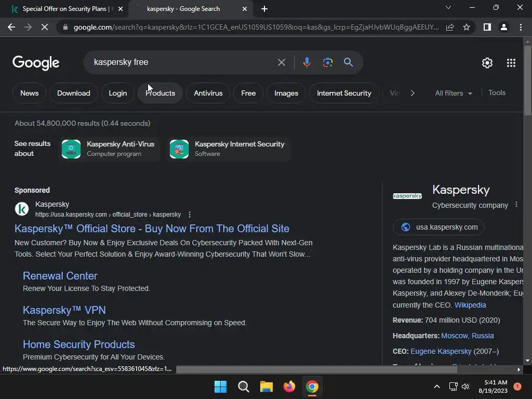Open a new browser tab
This screenshot has height=399, width=532.
(264, 9)
